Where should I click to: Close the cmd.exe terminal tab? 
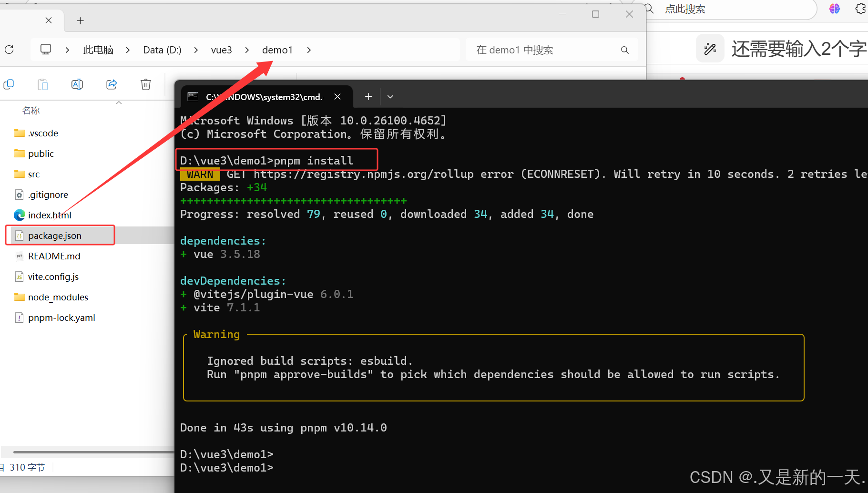tap(337, 97)
